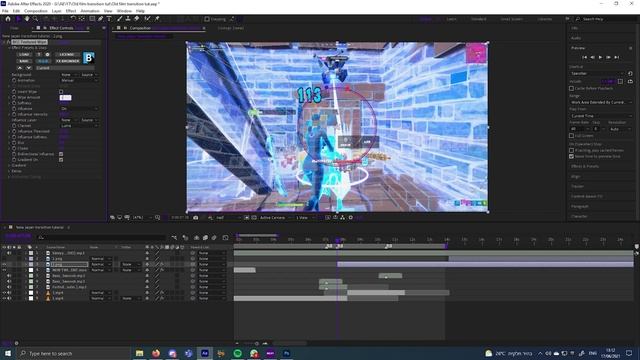The image size is (640, 360).
Task: Select the Brush tool
Action: click(x=120, y=19)
